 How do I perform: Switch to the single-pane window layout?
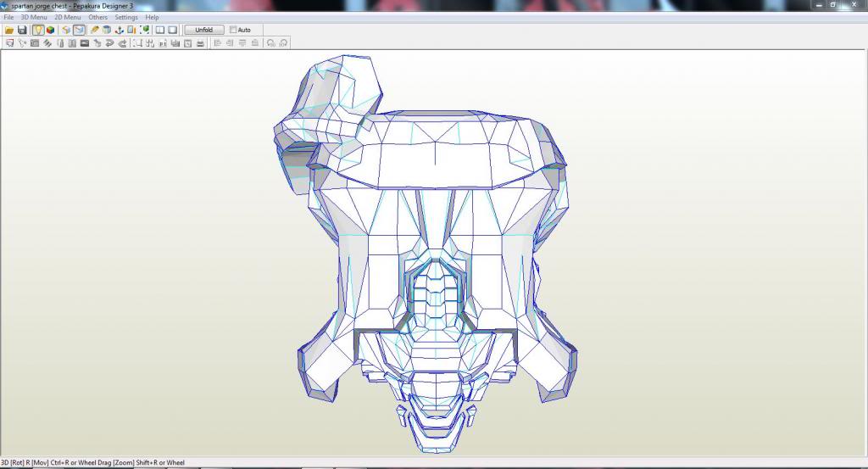coord(173,30)
